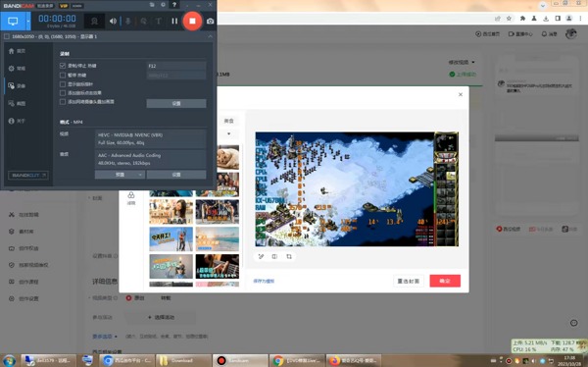This screenshot has width=588, height=367.
Task: Open the Home section in Bandicam sidebar
Action: pyautogui.click(x=17, y=51)
